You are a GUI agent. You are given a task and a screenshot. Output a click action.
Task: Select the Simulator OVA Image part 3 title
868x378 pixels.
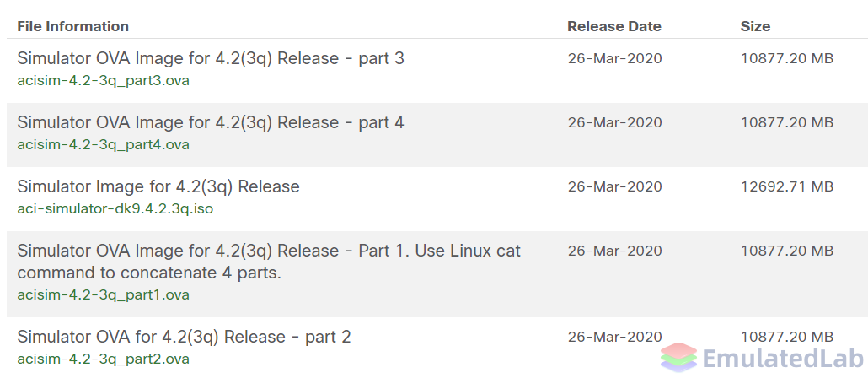tap(211, 58)
